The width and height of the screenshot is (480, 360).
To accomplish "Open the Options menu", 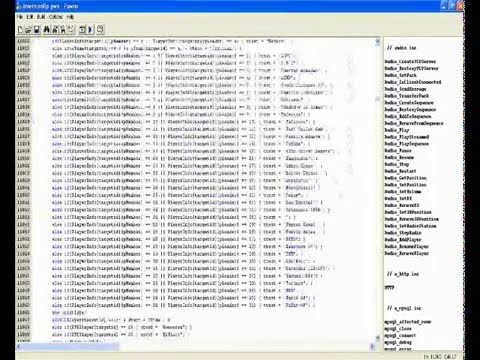I will pyautogui.click(x=55, y=17).
